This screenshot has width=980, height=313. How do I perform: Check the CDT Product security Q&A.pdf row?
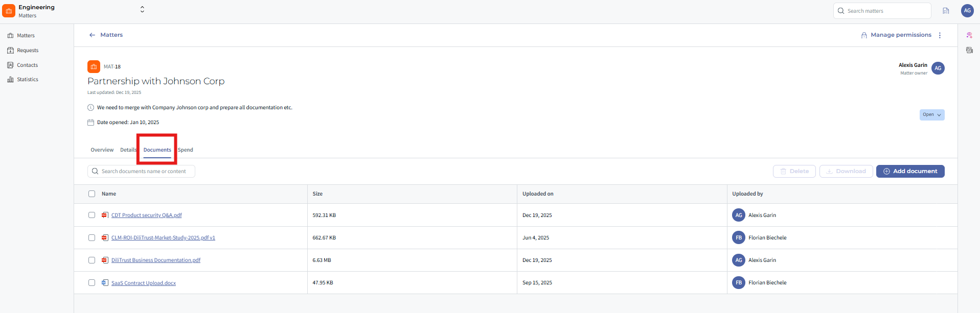(92, 215)
